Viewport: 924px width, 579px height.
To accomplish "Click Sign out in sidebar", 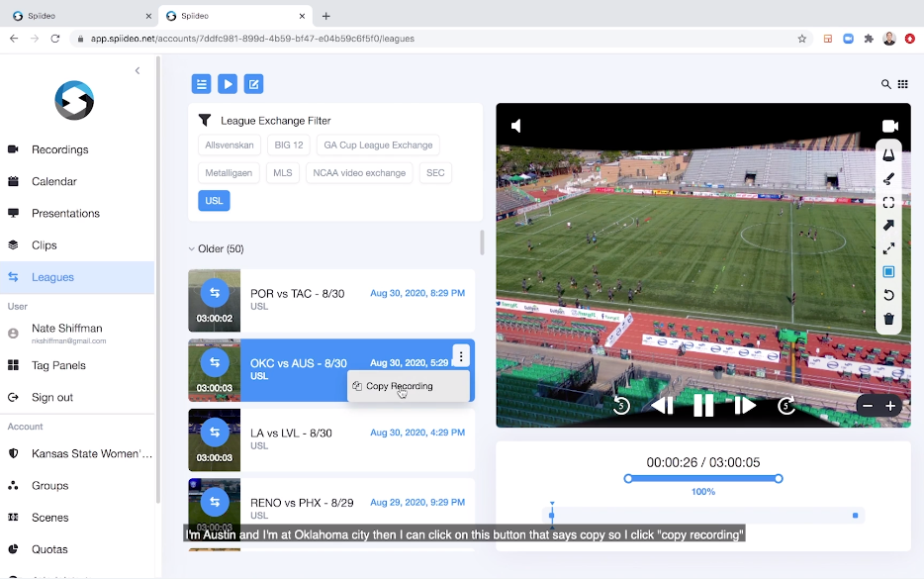I will 51,397.
